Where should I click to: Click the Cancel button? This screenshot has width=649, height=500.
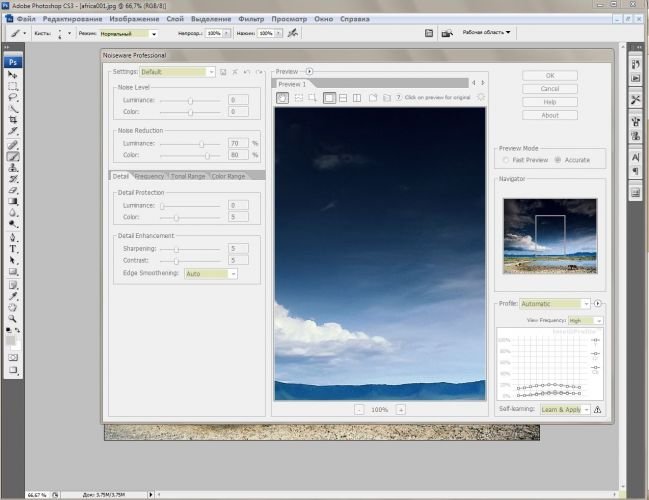(x=550, y=88)
